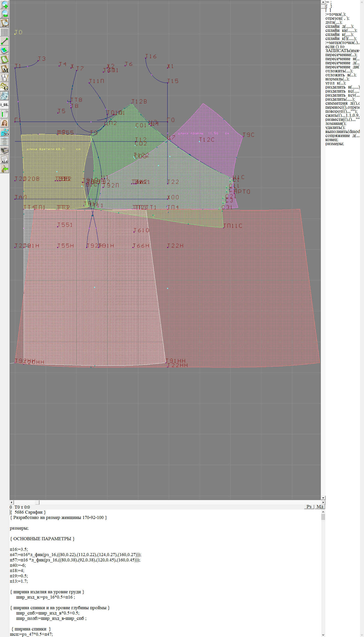Select the line segment with green endpoints tool
This screenshot has height=637, width=364.
5,41
